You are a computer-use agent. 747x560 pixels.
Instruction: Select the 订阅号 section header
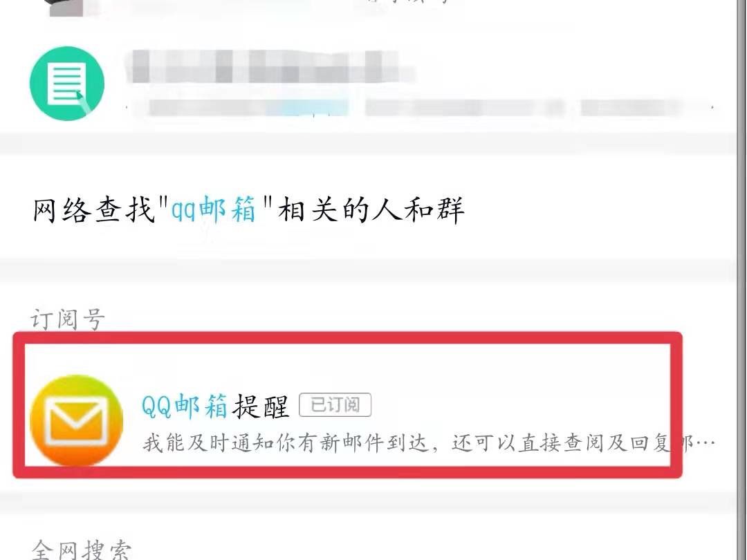pyautogui.click(x=68, y=319)
